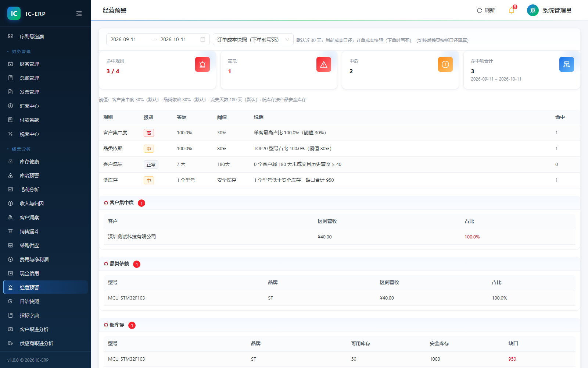Click customer 深圳测试科技有限公司

[x=132, y=237]
